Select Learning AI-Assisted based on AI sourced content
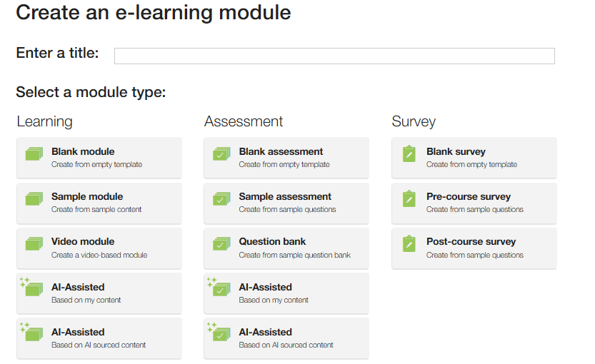The image size is (595, 364). [x=99, y=338]
